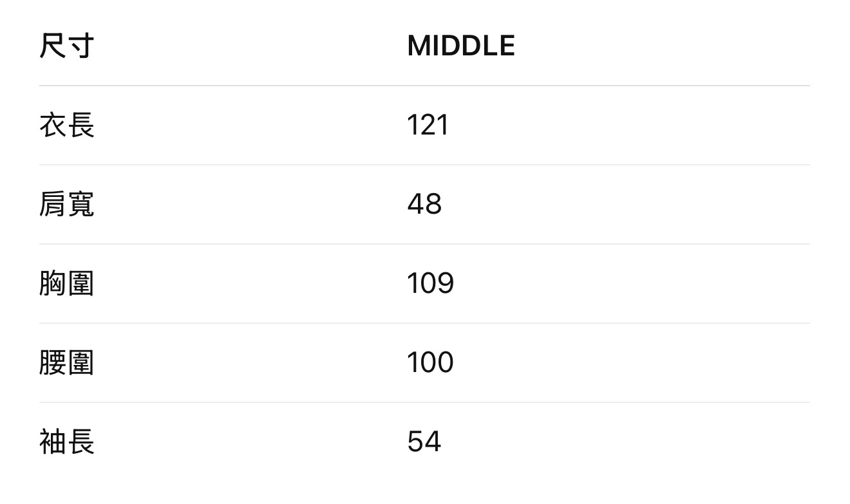Select the 48 shoulder width value

pyautogui.click(x=424, y=204)
